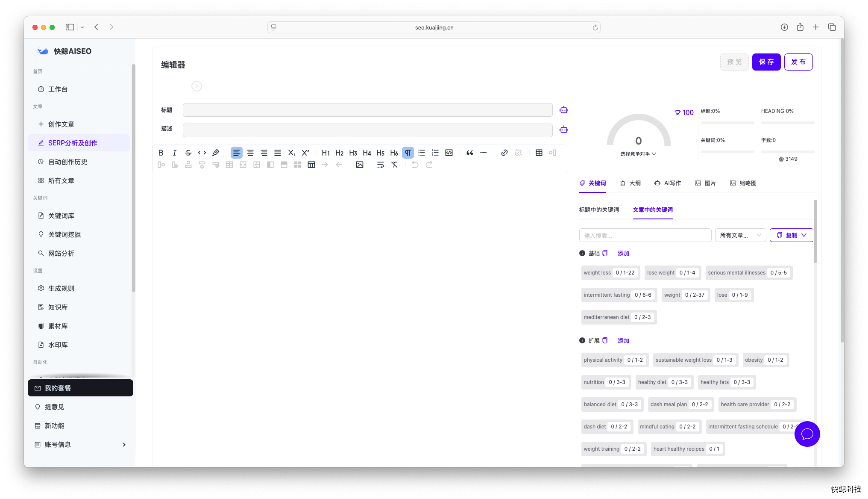Open the 所有文章 filter dropdown

click(x=741, y=235)
